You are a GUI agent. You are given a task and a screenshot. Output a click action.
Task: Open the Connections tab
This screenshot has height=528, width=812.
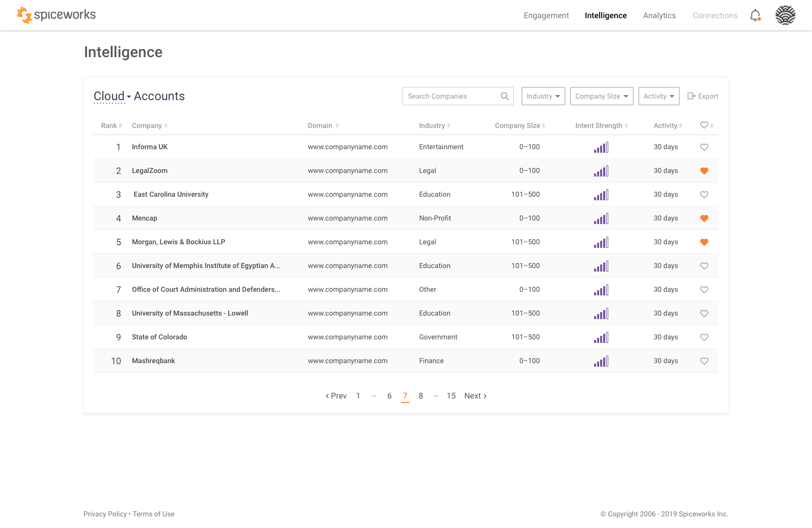(x=715, y=16)
